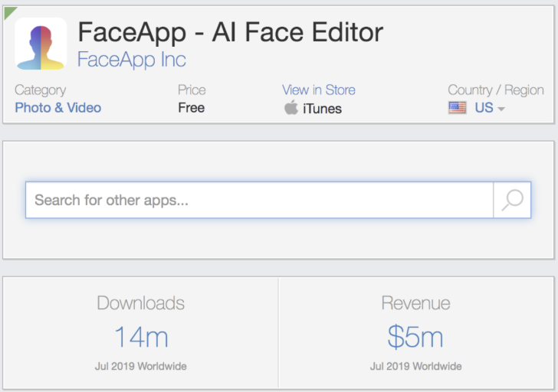Open the iTunes store text link
Screen dimensions: 558x392
pos(322,109)
